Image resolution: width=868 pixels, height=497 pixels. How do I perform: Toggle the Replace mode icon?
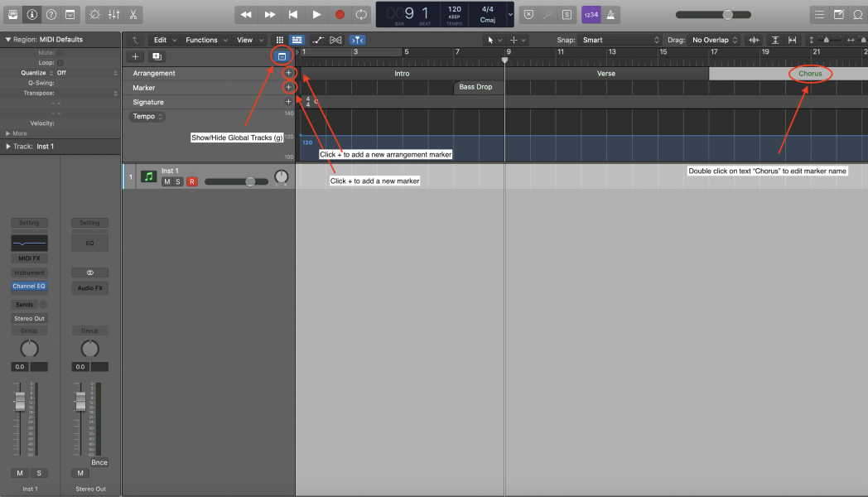pyautogui.click(x=528, y=14)
